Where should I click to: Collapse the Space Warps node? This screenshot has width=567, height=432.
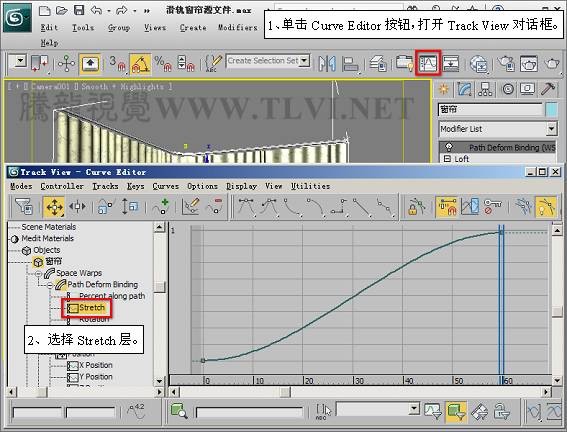(39, 274)
